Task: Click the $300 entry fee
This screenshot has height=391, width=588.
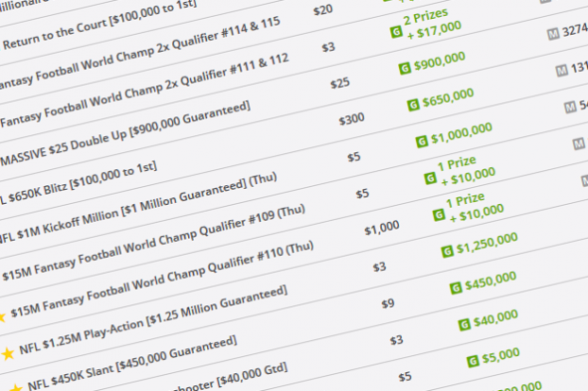Action: point(352,120)
